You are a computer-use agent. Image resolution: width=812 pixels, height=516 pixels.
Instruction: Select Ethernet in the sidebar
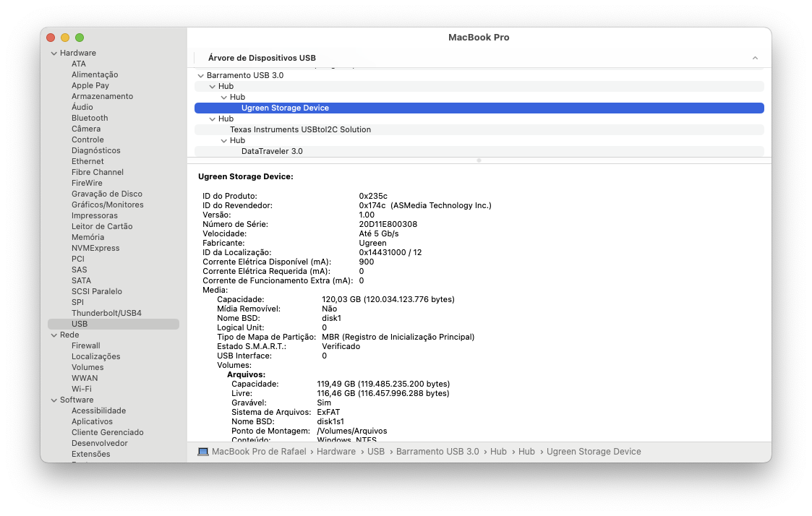(x=87, y=161)
